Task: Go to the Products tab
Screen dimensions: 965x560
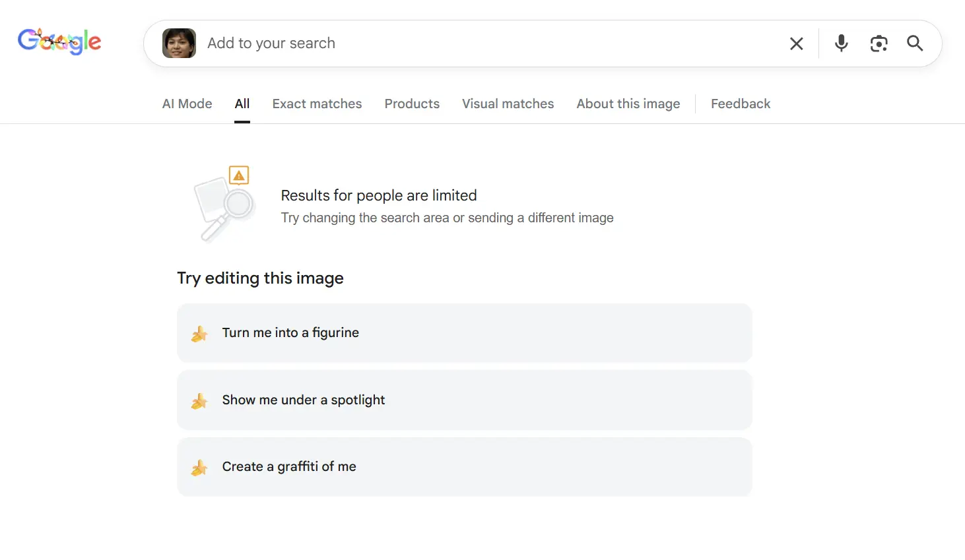Action: point(412,104)
